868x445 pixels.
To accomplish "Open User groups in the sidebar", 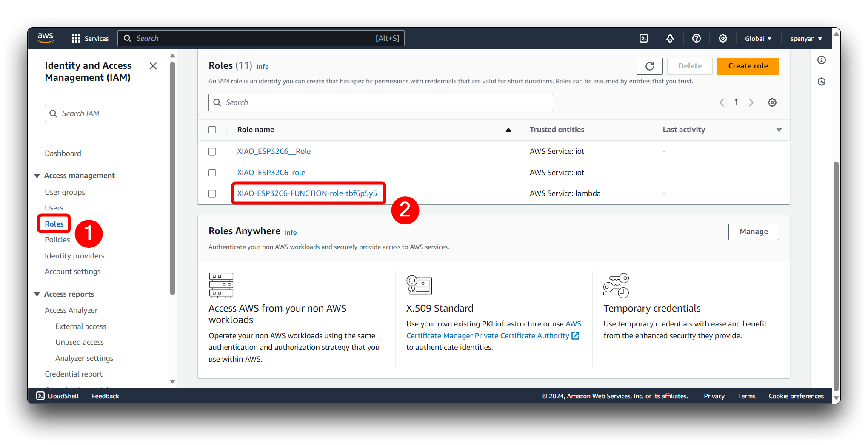I will point(65,192).
